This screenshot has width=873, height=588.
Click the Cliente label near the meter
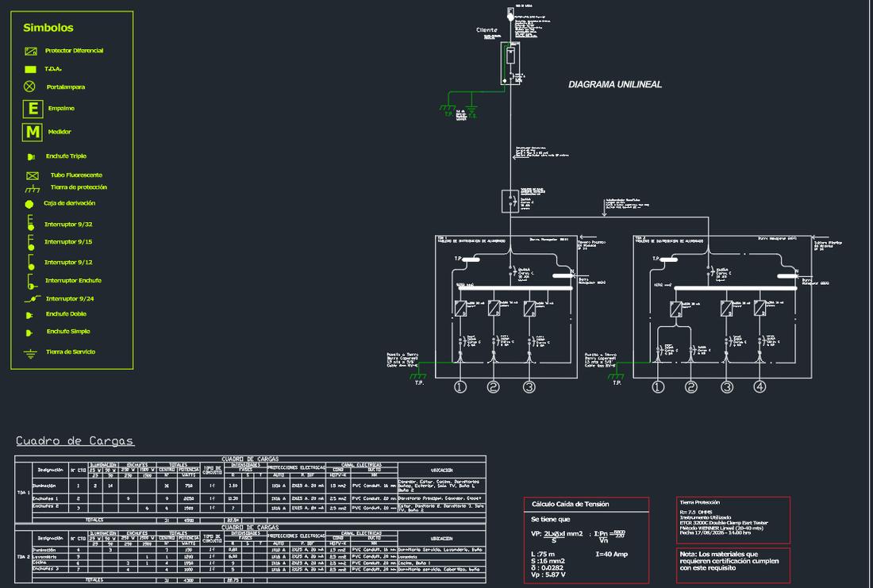click(x=486, y=30)
